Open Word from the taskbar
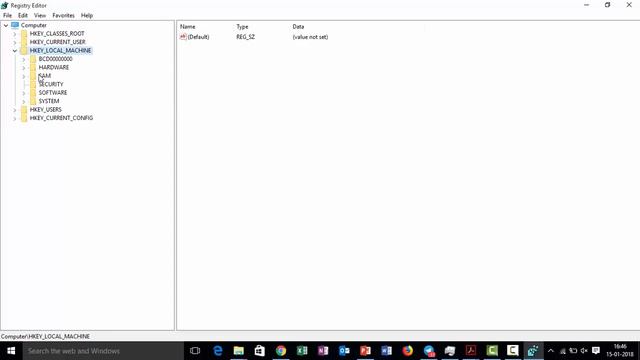This screenshot has width=640, height=360. [387, 351]
